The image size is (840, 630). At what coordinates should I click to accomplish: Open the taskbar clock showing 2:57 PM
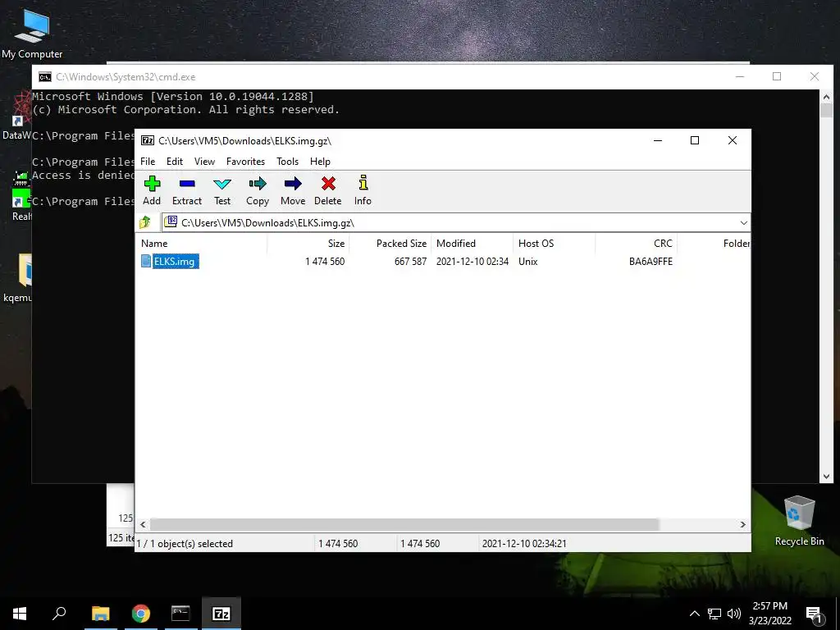(769, 614)
